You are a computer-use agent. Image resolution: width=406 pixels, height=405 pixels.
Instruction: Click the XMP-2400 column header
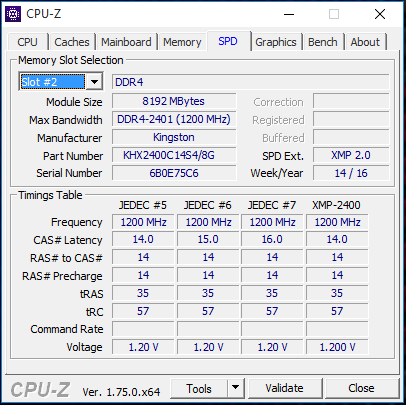point(336,205)
